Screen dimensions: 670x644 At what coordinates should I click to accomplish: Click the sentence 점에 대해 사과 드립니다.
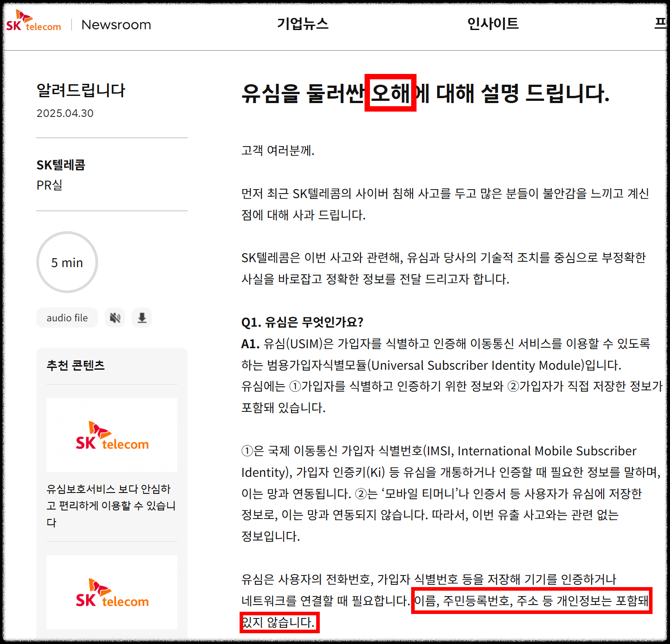pos(304,215)
